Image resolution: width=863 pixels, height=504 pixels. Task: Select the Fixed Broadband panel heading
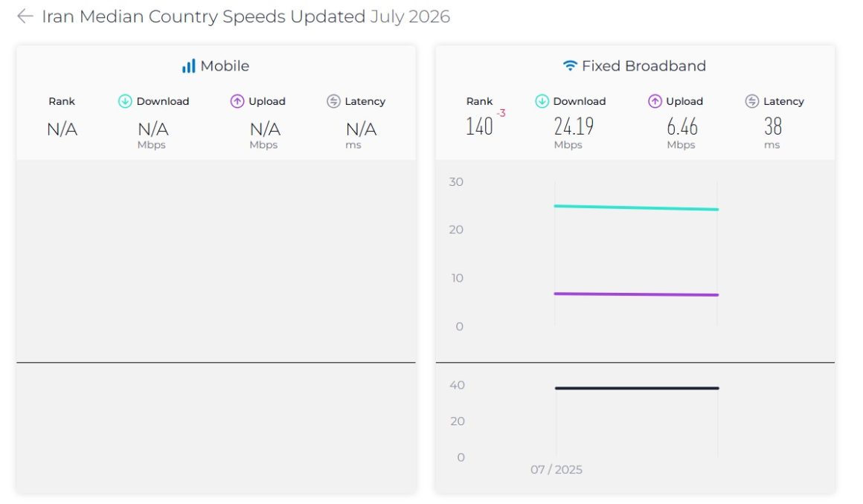coord(644,66)
